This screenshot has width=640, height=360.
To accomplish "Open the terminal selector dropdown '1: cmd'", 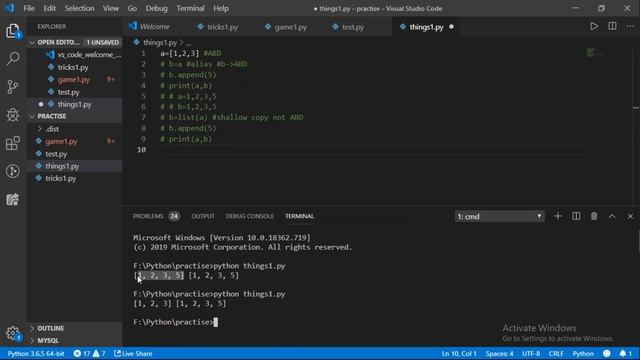I will [x=500, y=216].
